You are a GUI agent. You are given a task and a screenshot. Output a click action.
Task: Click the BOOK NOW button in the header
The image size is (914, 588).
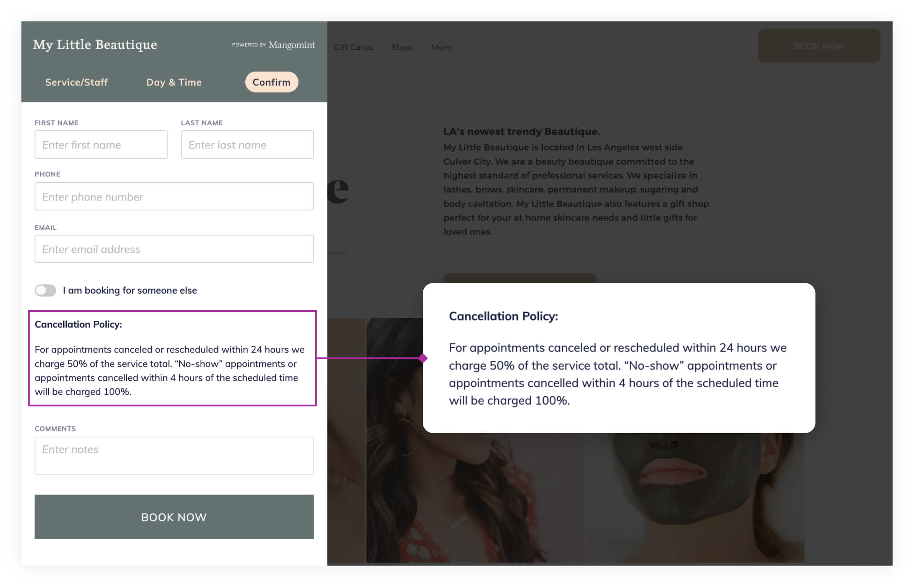819,45
